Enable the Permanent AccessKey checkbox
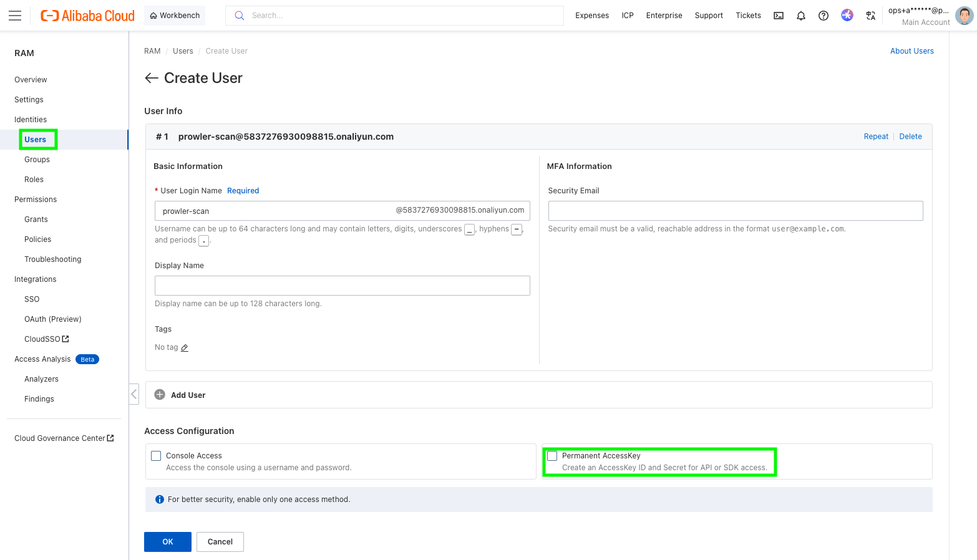 point(552,455)
